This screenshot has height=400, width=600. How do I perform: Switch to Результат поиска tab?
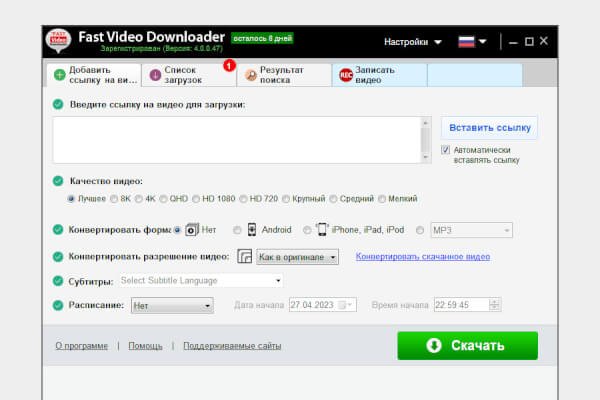[284, 75]
